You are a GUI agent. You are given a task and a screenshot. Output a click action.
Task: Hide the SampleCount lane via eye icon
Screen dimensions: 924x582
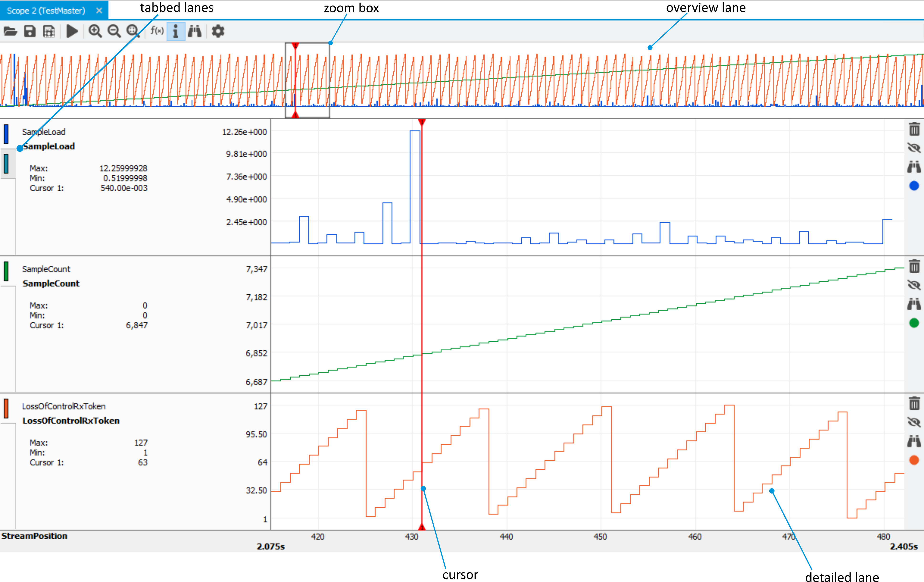click(x=914, y=285)
